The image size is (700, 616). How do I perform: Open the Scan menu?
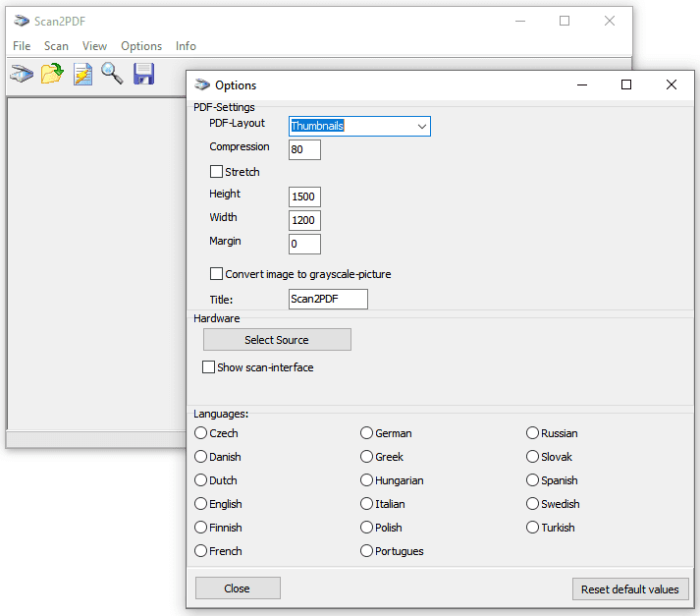click(56, 46)
